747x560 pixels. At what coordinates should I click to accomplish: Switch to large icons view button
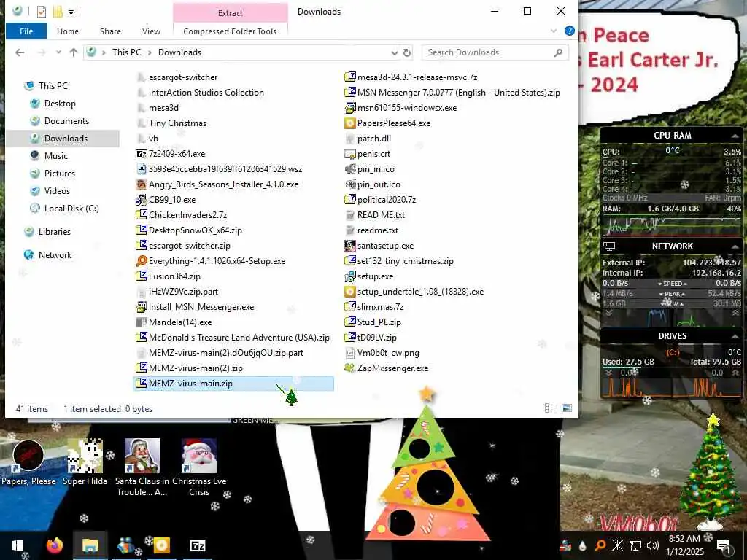[x=567, y=408]
